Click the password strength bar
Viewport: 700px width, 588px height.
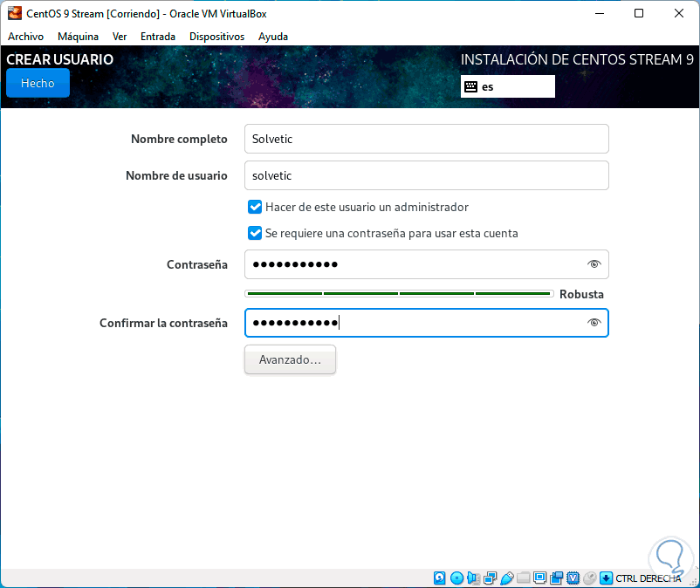point(399,293)
